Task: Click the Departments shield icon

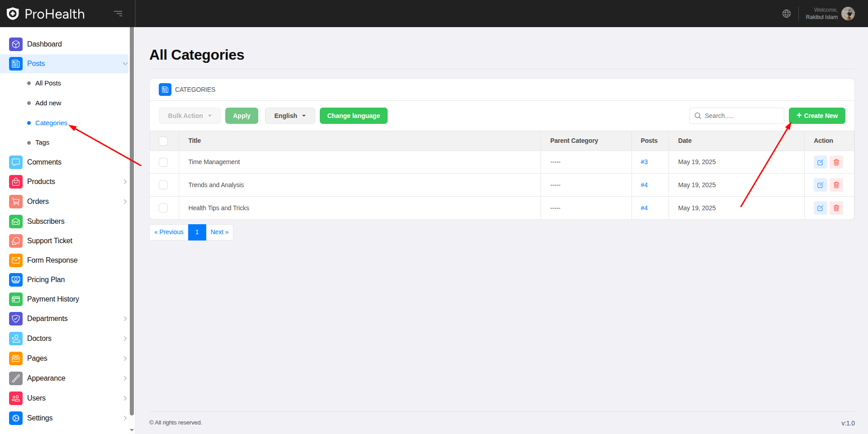Action: 16,319
